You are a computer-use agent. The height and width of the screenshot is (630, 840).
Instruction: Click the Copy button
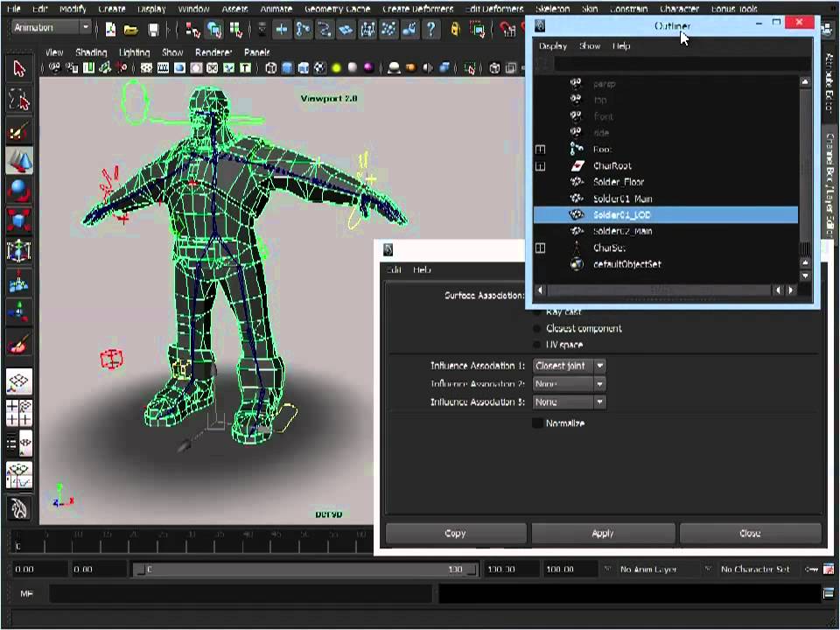455,533
